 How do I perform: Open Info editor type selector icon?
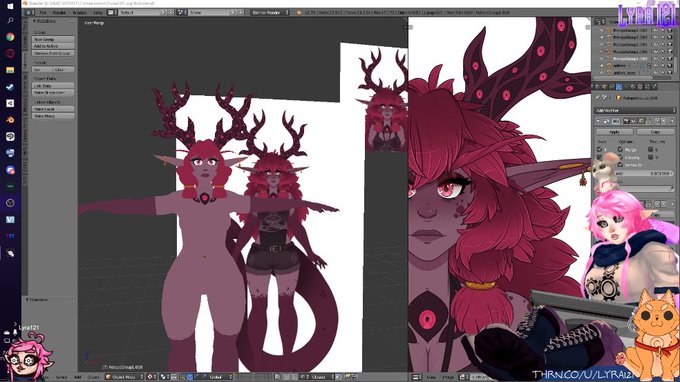click(29, 13)
